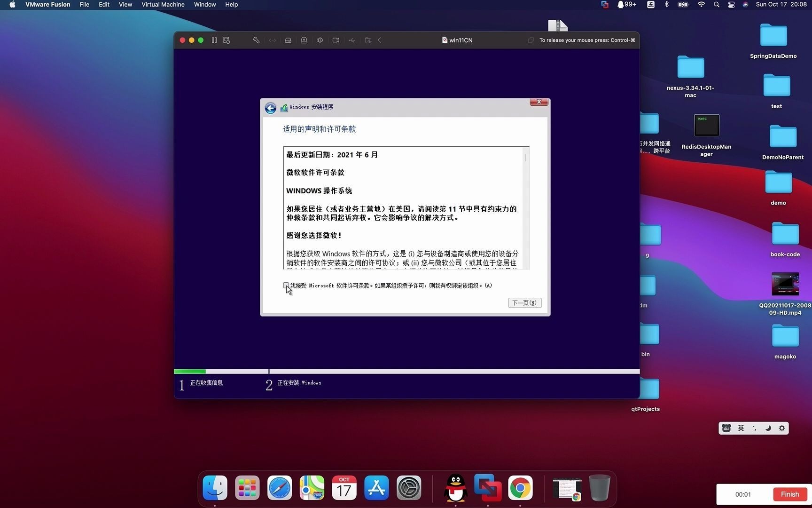Open the Virtual Machine menu

tap(163, 5)
